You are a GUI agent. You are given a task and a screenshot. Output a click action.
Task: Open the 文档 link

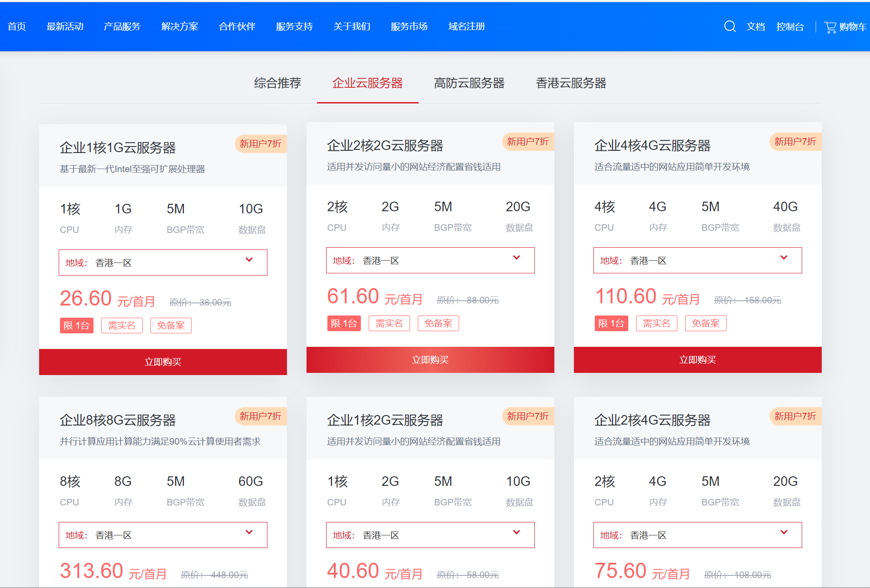coord(755,26)
